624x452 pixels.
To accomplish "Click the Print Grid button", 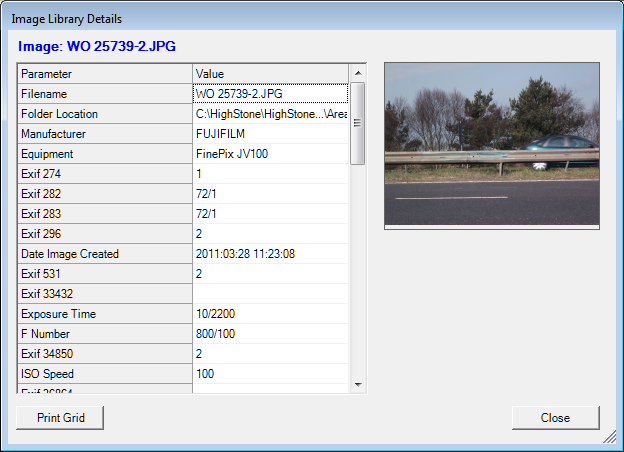I will tap(60, 418).
